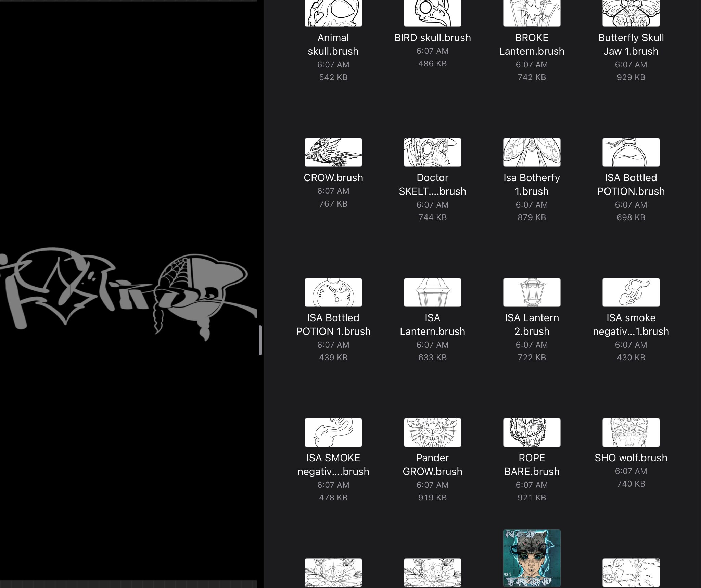Open the ISA Lantern.brush file icon
701x588 pixels.
(x=432, y=292)
